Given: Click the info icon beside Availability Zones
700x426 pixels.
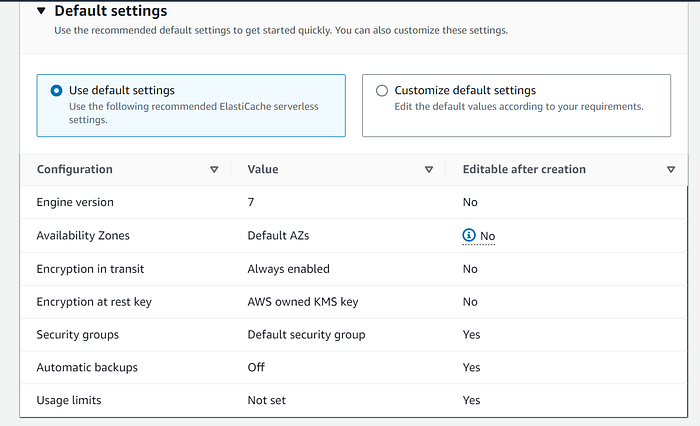Looking at the screenshot, I should click(x=469, y=235).
